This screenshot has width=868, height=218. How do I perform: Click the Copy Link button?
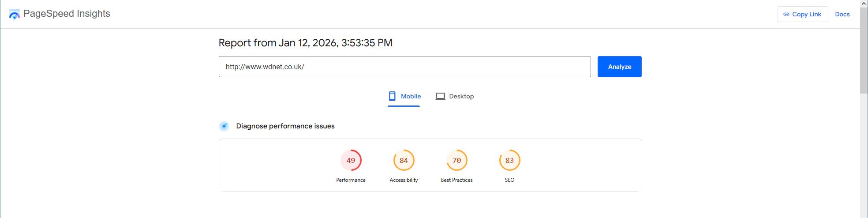[803, 14]
